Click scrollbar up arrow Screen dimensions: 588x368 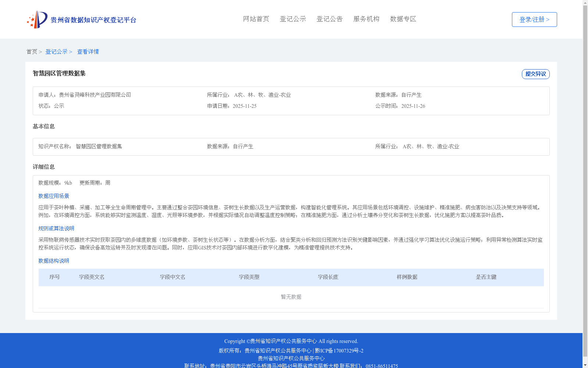point(585,3)
